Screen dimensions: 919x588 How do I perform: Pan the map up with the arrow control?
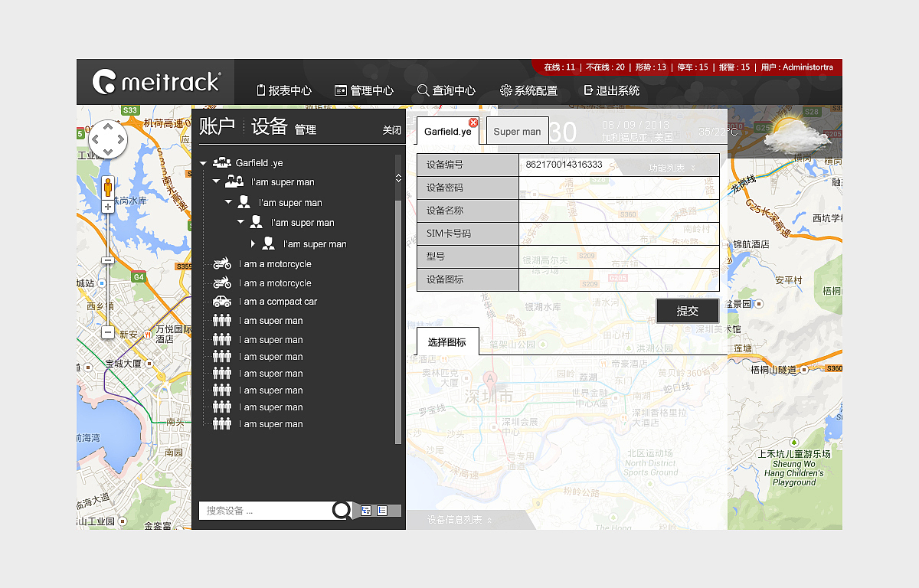(108, 128)
